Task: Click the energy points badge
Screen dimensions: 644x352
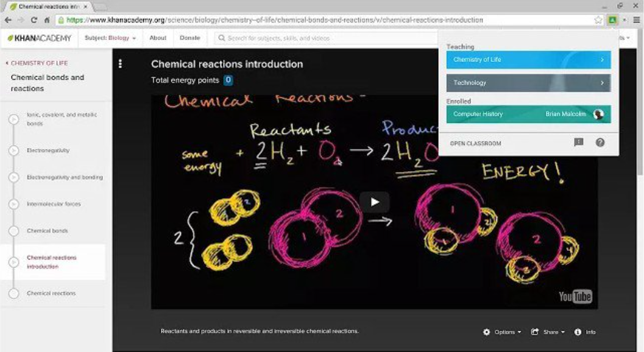Action: click(228, 80)
